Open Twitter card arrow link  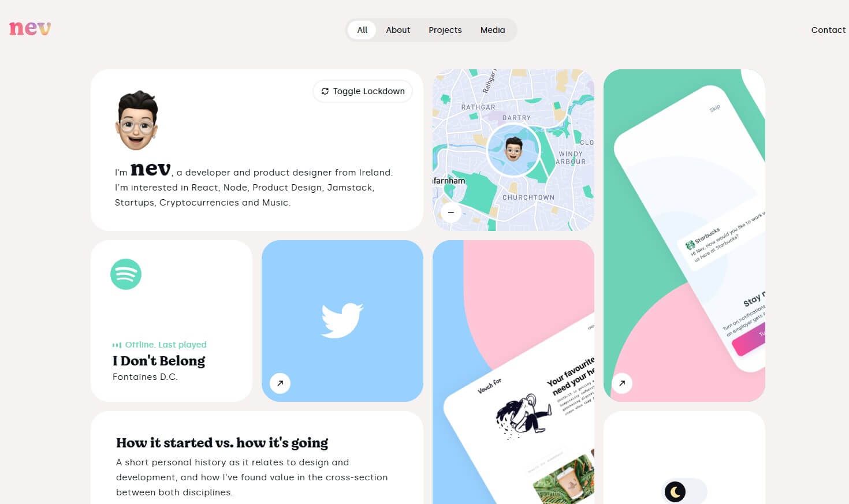280,383
